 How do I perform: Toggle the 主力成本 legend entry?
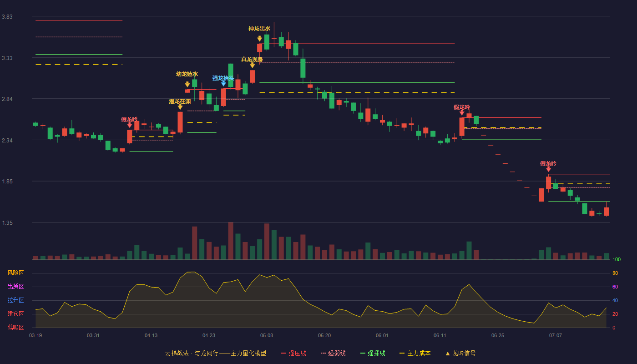tap(415, 353)
